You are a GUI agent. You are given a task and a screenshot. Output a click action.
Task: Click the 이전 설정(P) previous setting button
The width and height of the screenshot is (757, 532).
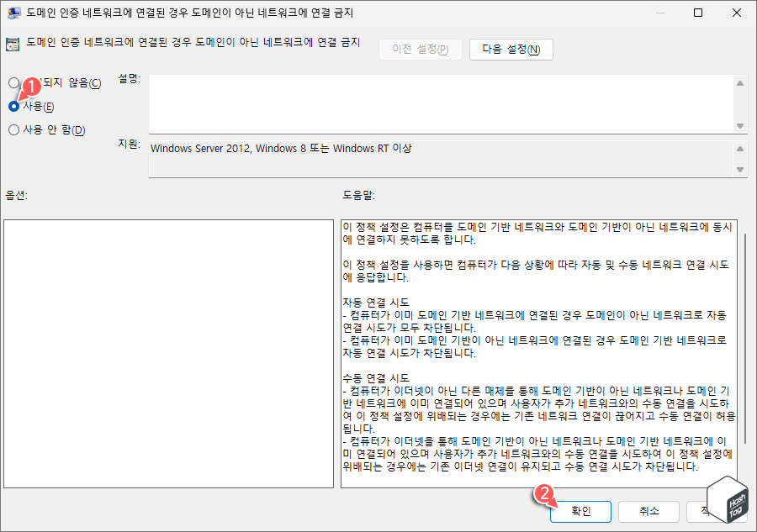[419, 49]
